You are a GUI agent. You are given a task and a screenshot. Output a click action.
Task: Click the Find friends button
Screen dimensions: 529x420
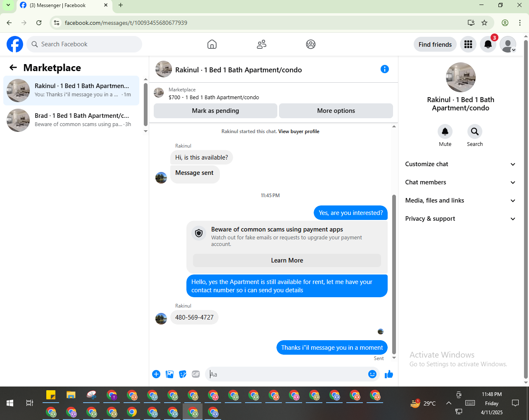[x=435, y=44]
